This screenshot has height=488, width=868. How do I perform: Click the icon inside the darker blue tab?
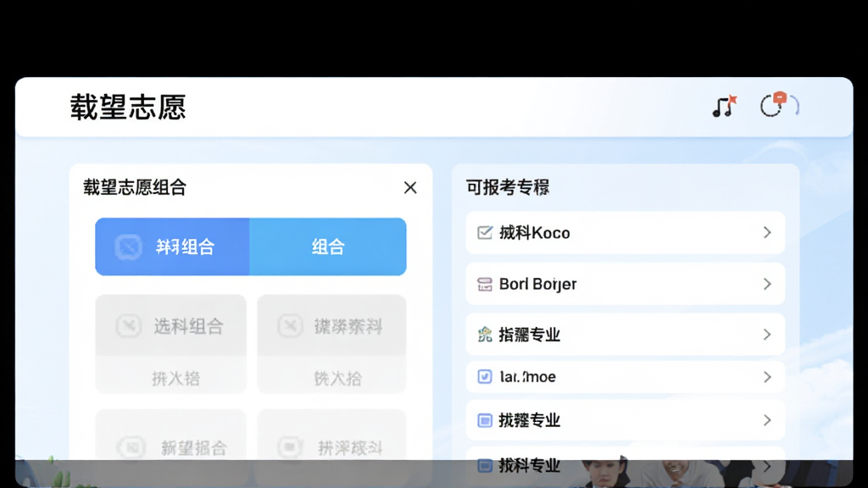pos(129,247)
